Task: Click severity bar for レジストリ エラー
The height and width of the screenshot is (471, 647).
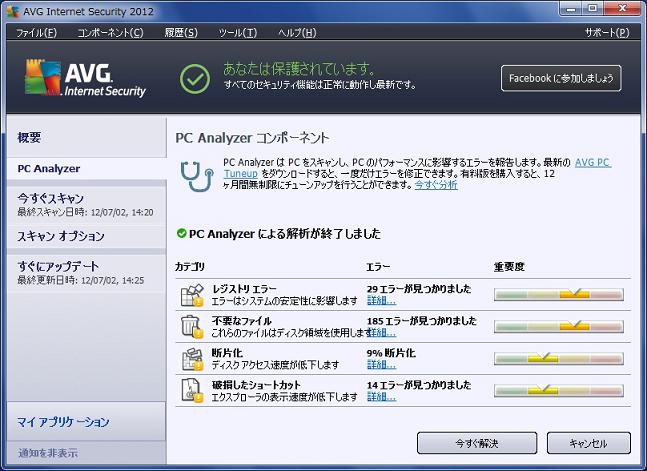Action: pyautogui.click(x=559, y=294)
